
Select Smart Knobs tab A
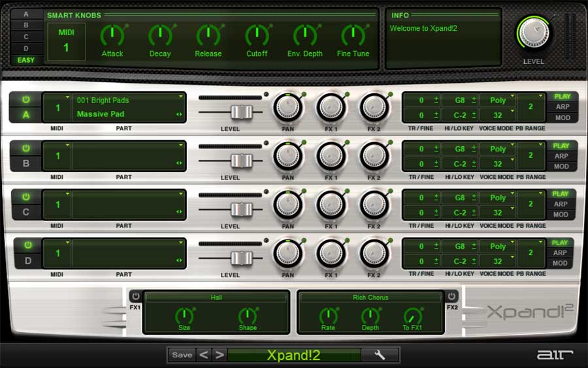pyautogui.click(x=26, y=14)
